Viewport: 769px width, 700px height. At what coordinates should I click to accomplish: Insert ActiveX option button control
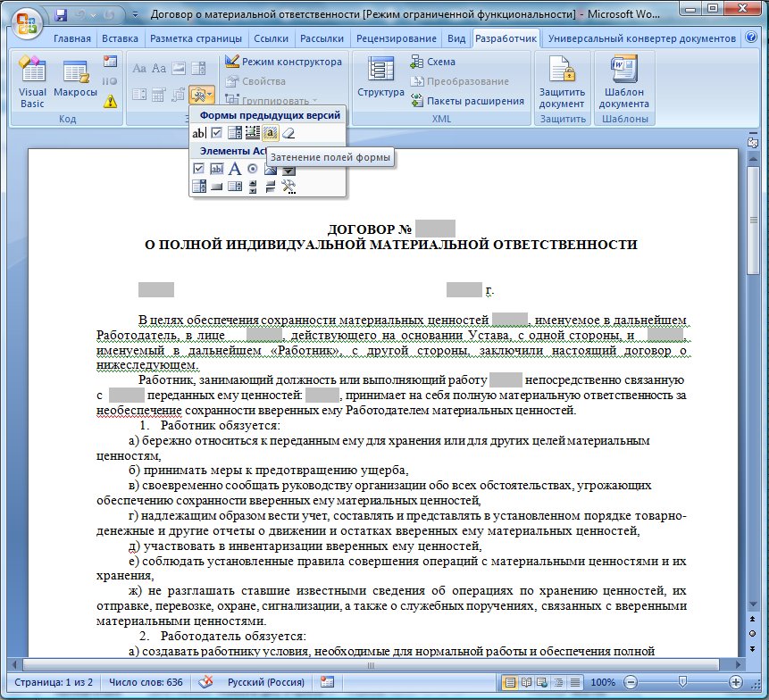point(253,169)
